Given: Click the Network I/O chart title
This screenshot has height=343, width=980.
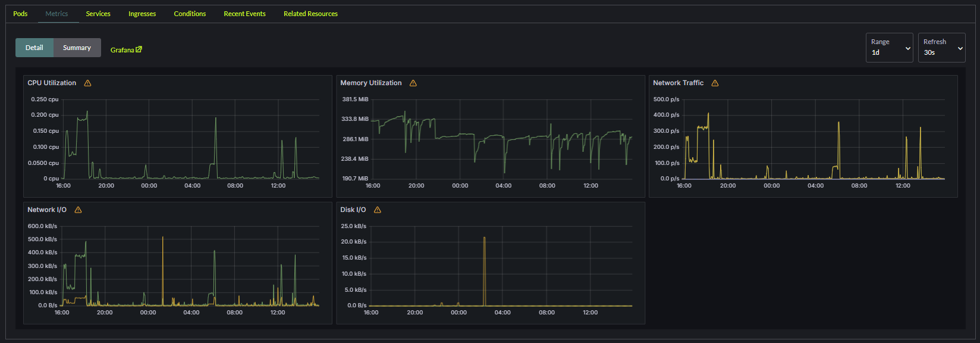Looking at the screenshot, I should pos(47,210).
